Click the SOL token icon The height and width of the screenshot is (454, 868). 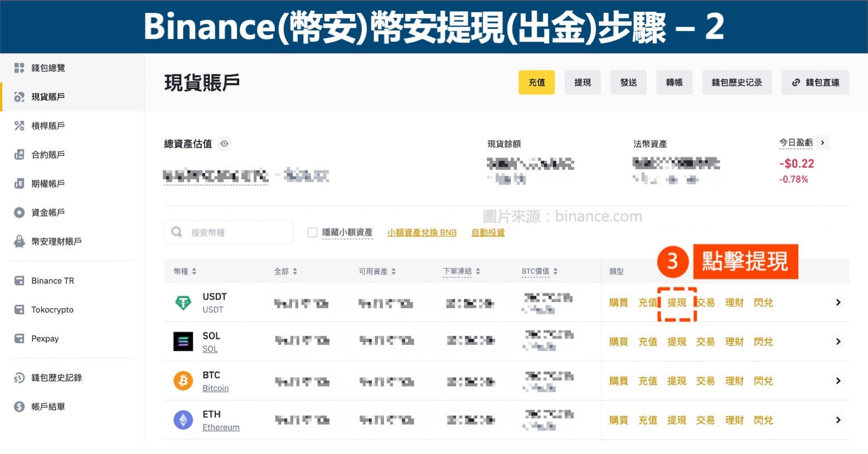click(183, 341)
